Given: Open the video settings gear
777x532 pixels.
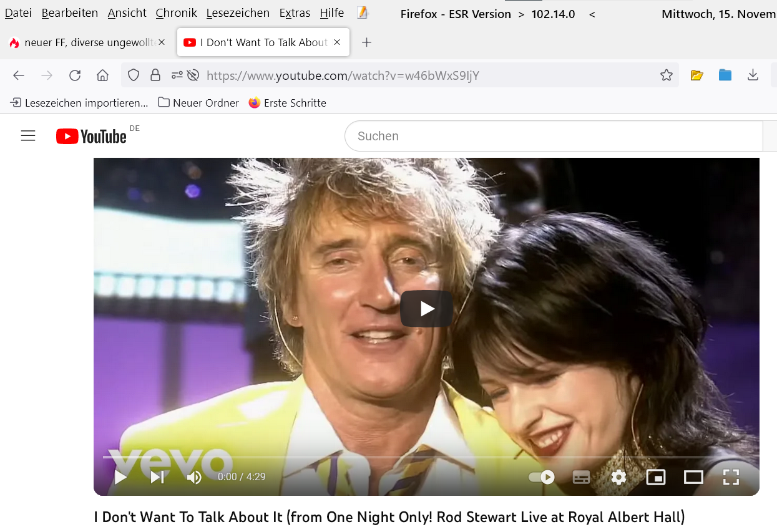Looking at the screenshot, I should pyautogui.click(x=618, y=477).
